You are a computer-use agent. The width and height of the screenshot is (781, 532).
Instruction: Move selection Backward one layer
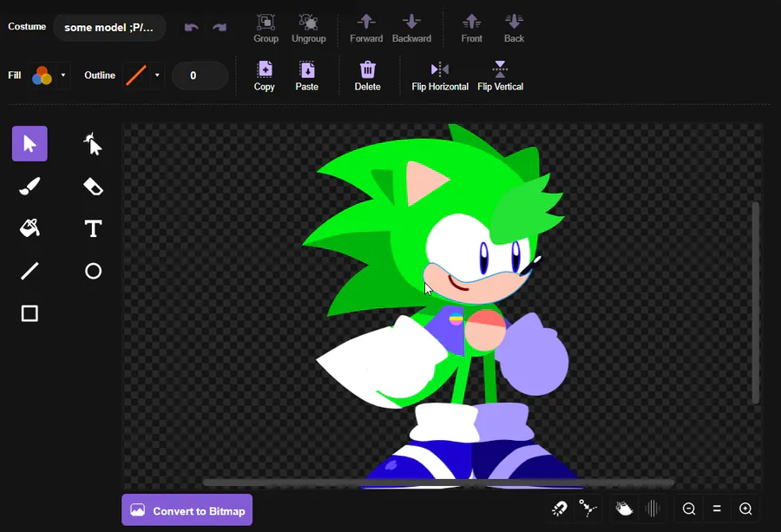[412, 29]
